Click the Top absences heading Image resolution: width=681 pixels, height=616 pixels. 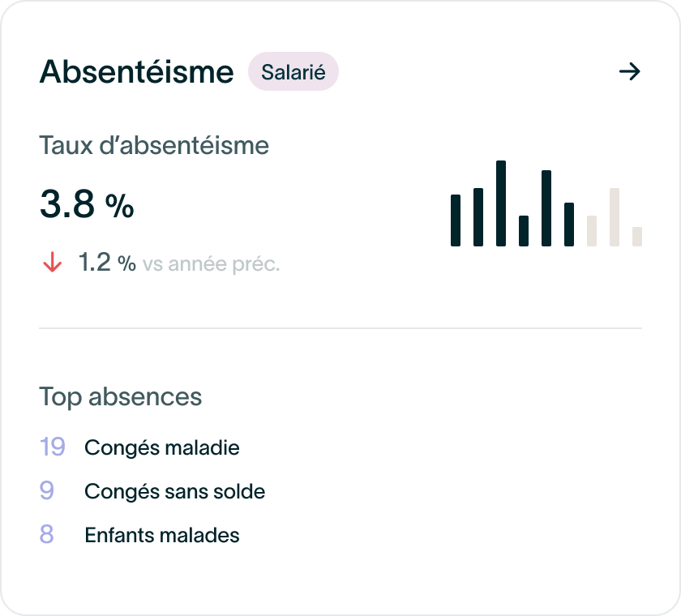pyautogui.click(x=120, y=397)
